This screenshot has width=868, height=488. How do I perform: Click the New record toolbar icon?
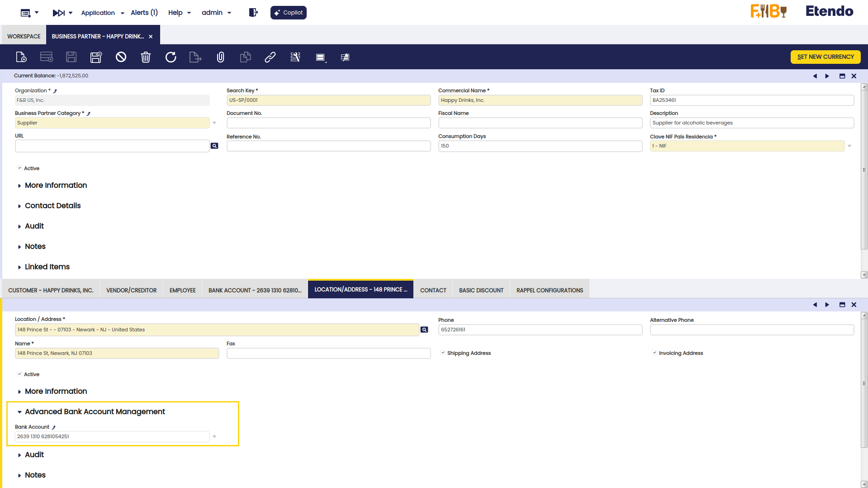tap(21, 57)
